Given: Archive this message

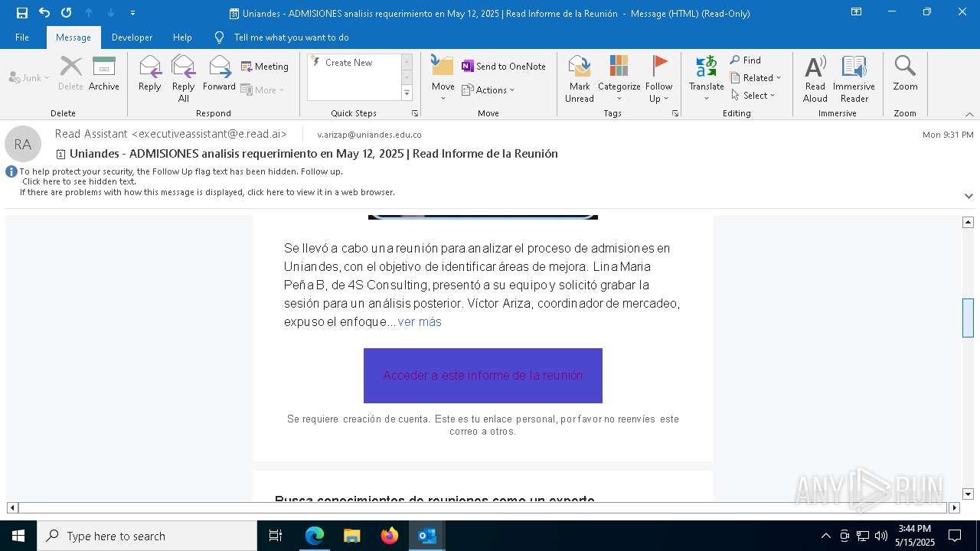Looking at the screenshot, I should click(104, 74).
